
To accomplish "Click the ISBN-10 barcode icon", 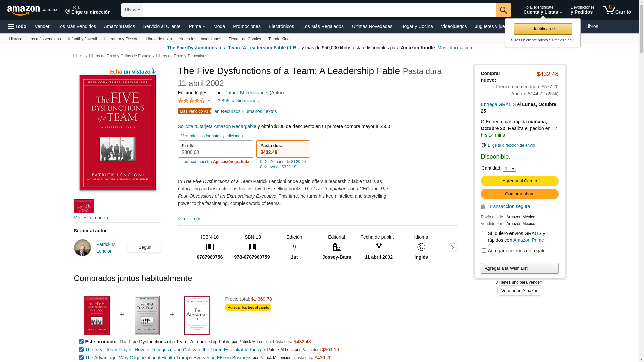I will tap(210, 247).
